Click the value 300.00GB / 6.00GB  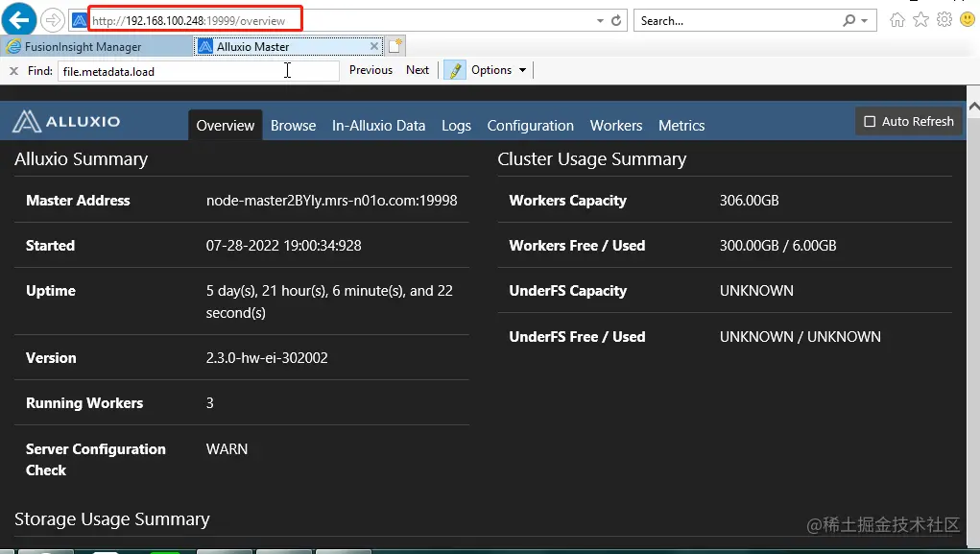pos(778,245)
